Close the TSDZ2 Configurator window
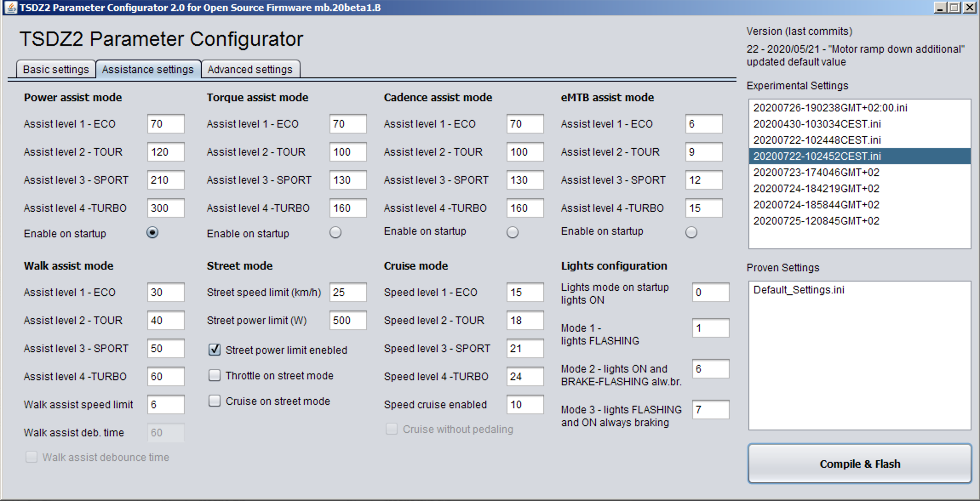The height and width of the screenshot is (501, 980). click(969, 7)
